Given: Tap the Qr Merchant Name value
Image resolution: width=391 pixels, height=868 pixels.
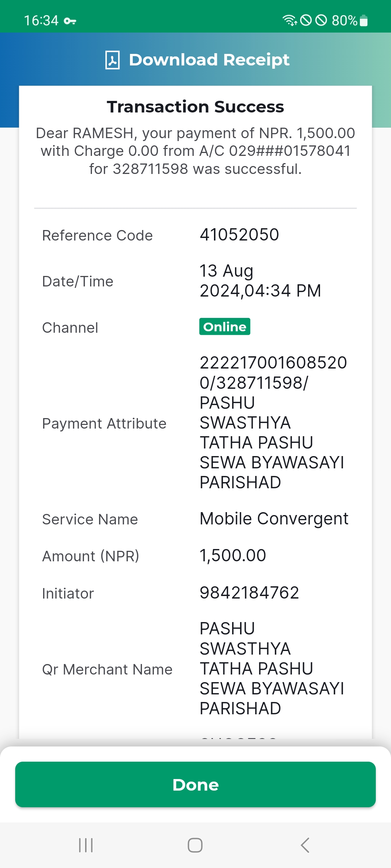Looking at the screenshot, I should pos(272,668).
